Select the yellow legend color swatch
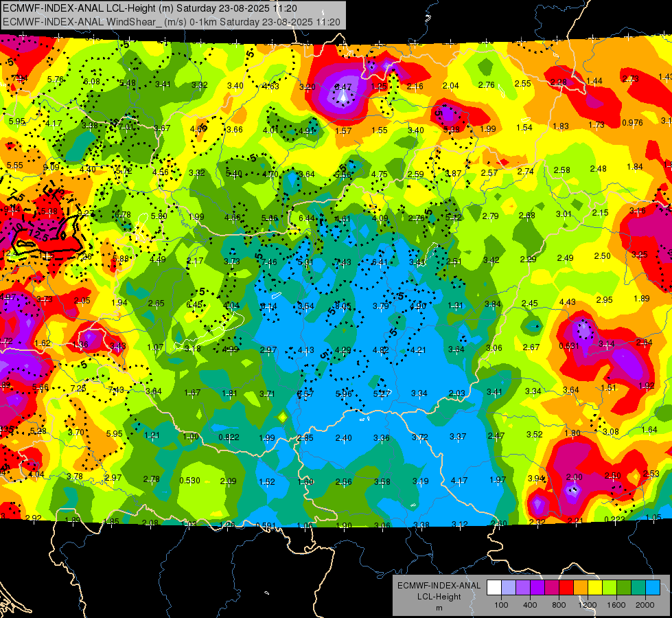672x618 pixels. [x=595, y=588]
